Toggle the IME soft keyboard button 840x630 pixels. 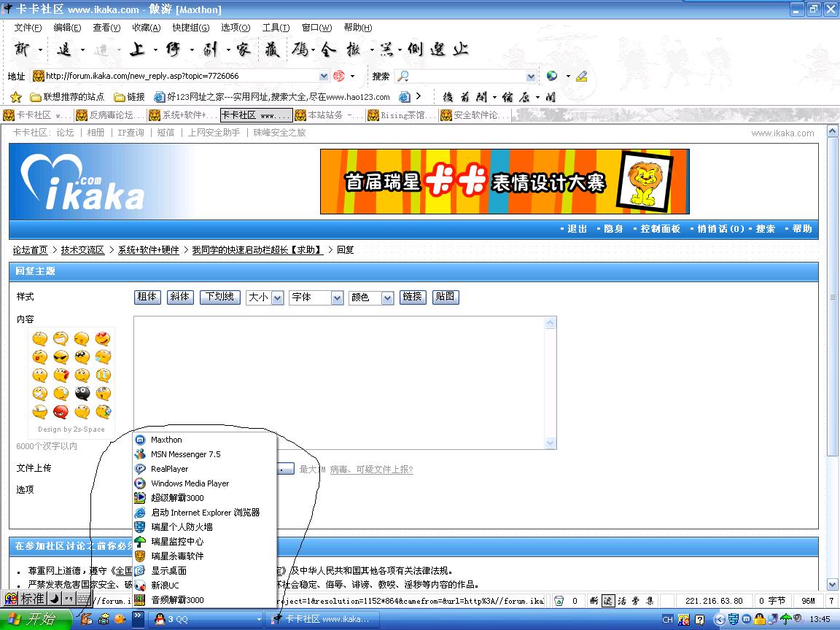point(84,599)
